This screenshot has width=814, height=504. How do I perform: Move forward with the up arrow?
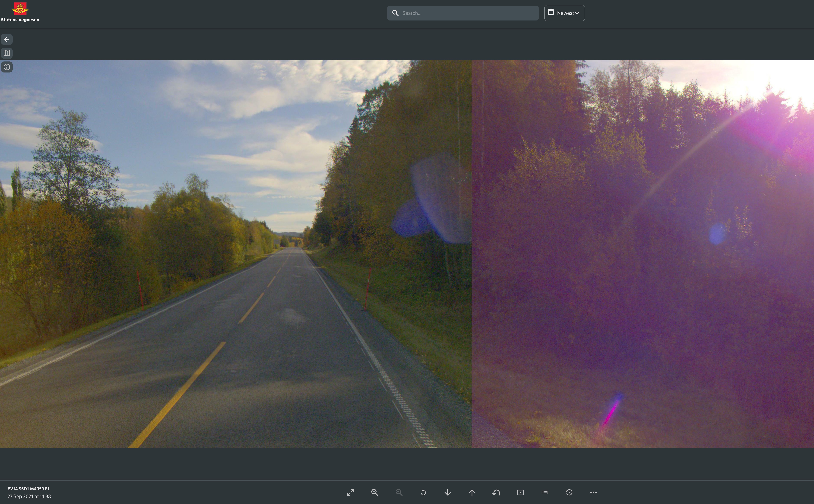[472, 492]
